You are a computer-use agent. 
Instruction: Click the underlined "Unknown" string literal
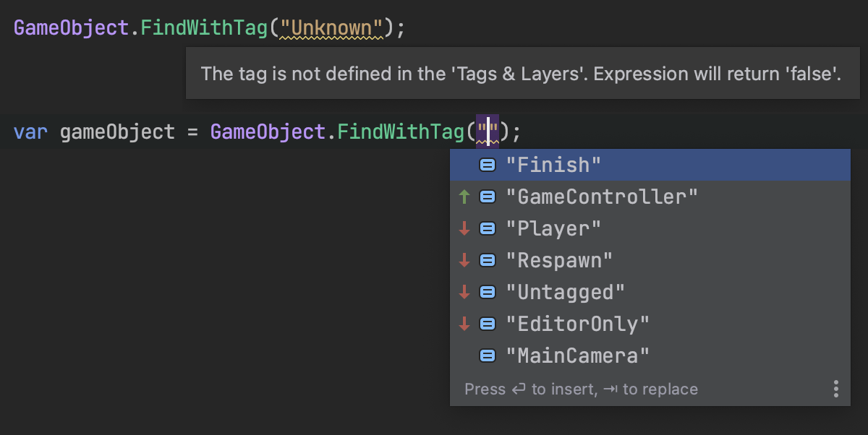point(331,29)
